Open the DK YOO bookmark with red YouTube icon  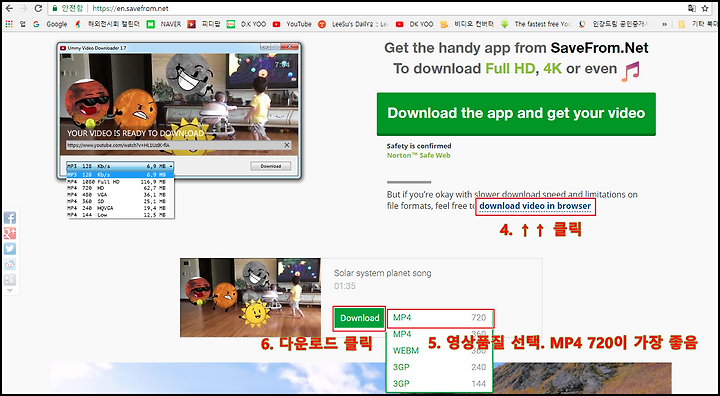415,24
